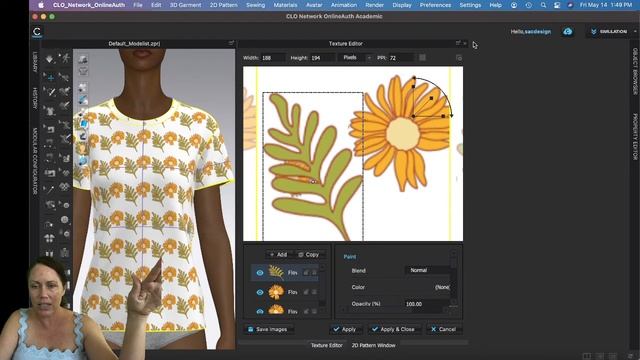Click the square icon next to PPI field
This screenshot has height=360, width=640.
point(422,58)
